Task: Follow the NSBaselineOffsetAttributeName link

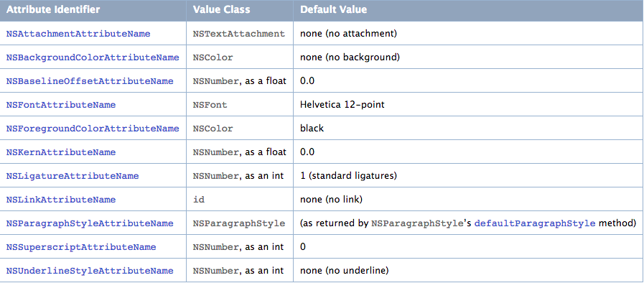Action: pyautogui.click(x=90, y=81)
